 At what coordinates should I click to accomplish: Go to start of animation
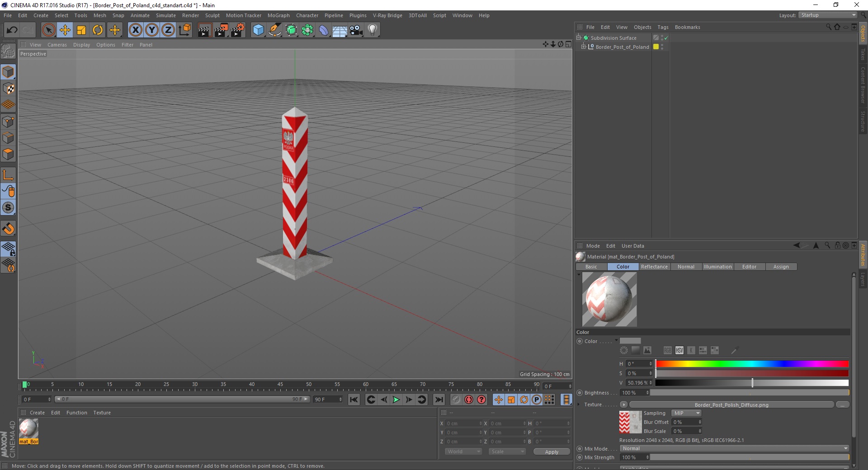[x=354, y=399]
